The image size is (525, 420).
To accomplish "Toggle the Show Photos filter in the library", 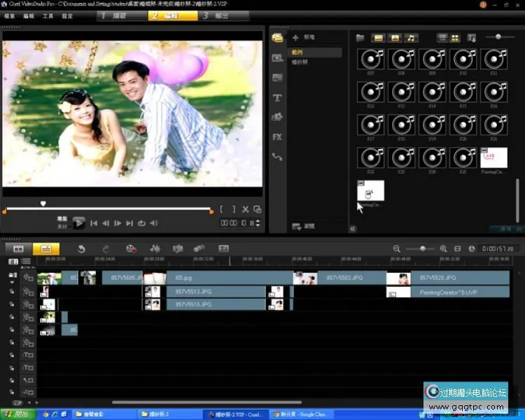I will click(394, 37).
